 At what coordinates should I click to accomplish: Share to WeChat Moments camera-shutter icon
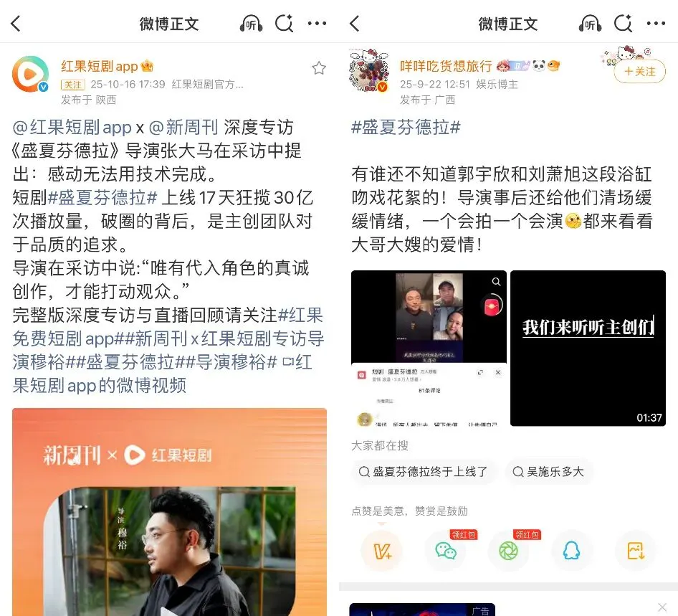pyautogui.click(x=509, y=551)
